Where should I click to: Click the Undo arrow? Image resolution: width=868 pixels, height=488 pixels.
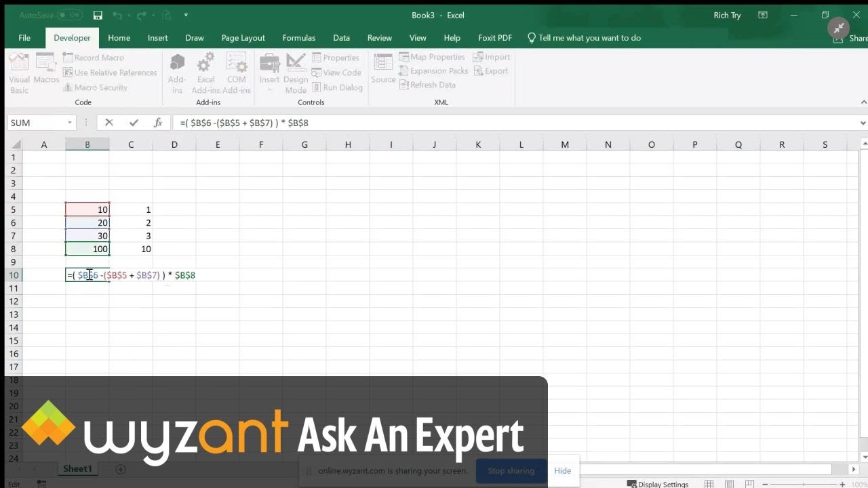point(117,15)
